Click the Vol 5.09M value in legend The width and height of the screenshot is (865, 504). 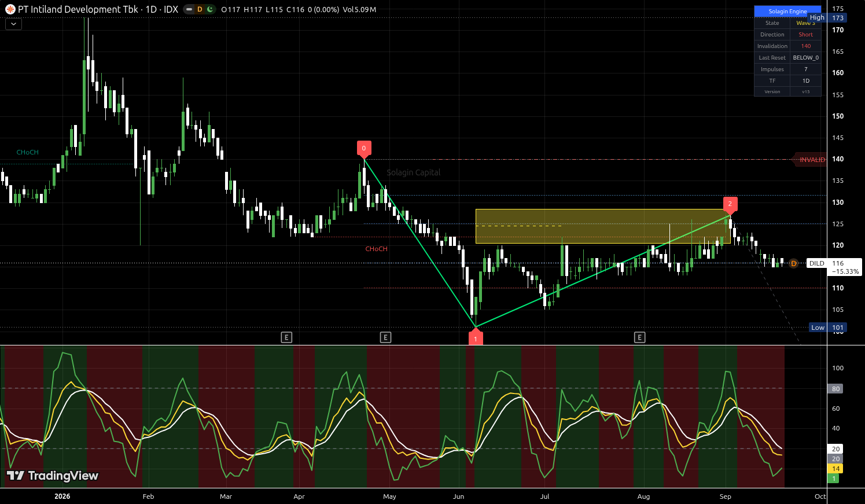(x=359, y=9)
